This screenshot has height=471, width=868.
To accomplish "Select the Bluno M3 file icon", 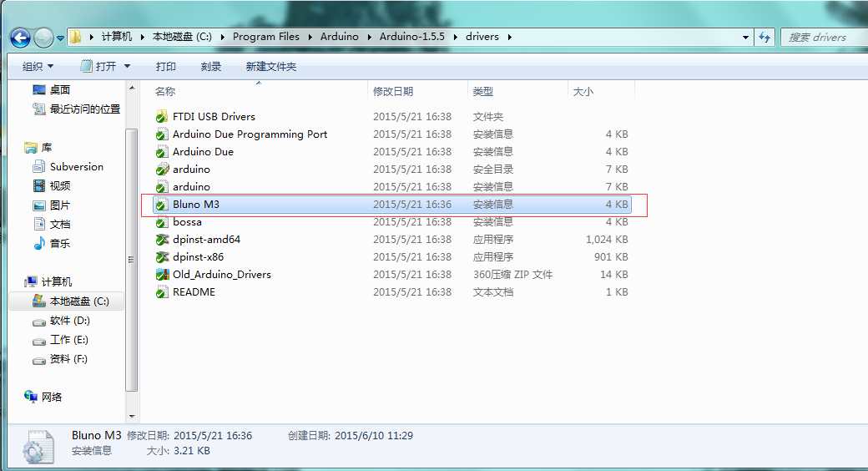I will (162, 205).
